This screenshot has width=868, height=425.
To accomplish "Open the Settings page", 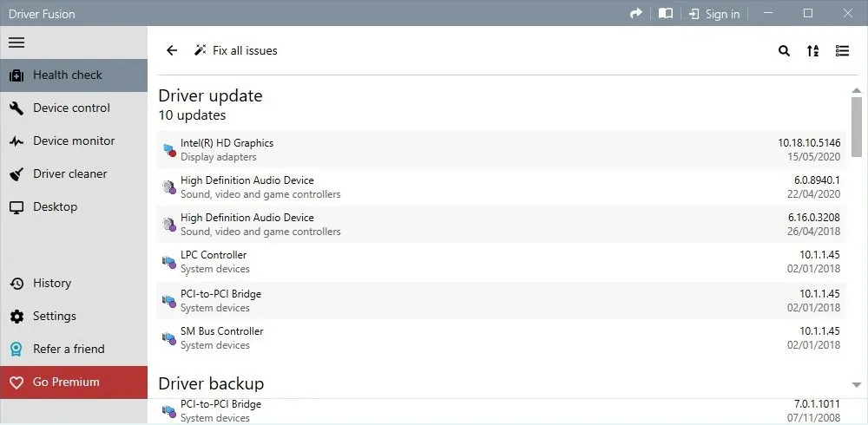I will (55, 317).
